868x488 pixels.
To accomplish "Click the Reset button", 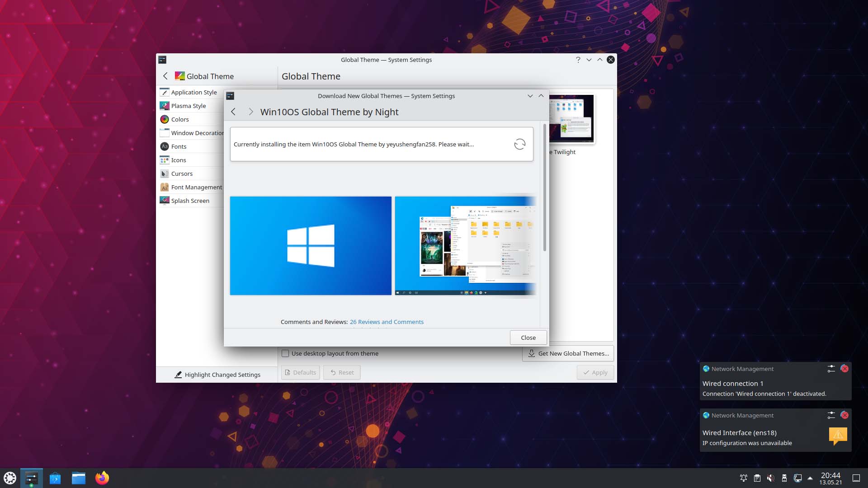I will tap(342, 372).
